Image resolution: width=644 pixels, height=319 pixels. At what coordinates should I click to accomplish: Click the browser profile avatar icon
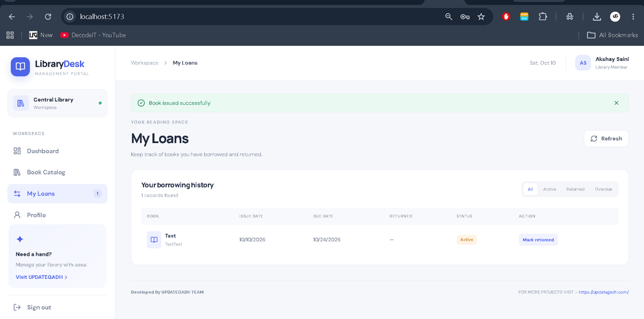tap(615, 16)
